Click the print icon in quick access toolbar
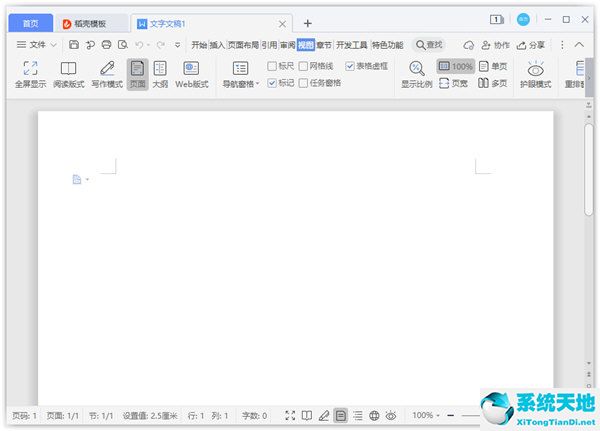Screen dimensions: 600x431 (x=106, y=45)
